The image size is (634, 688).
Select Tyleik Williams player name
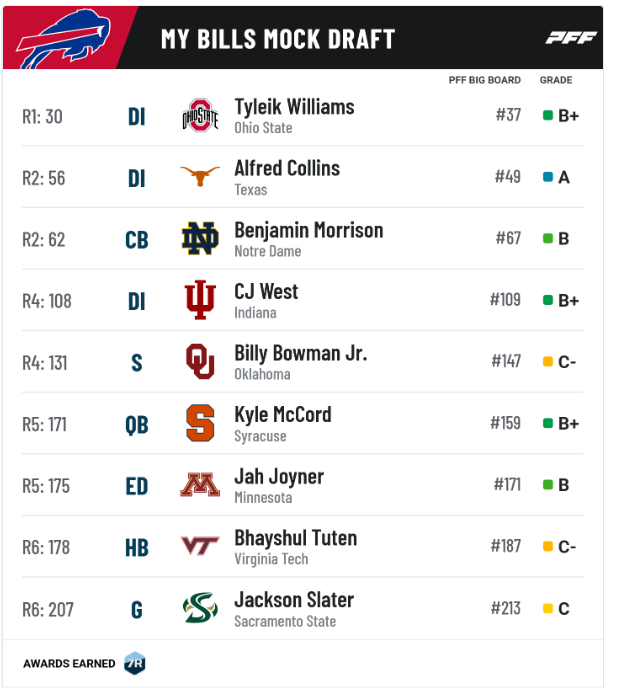(294, 107)
